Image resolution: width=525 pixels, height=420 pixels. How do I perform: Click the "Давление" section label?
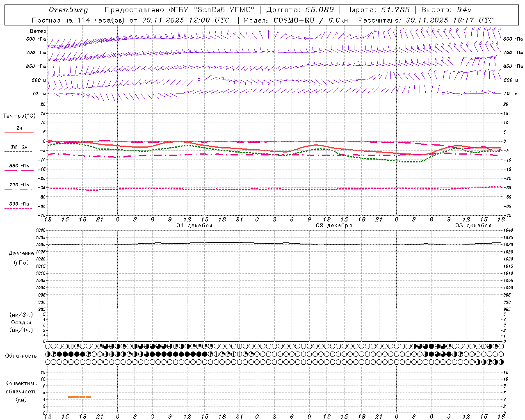(x=21, y=253)
